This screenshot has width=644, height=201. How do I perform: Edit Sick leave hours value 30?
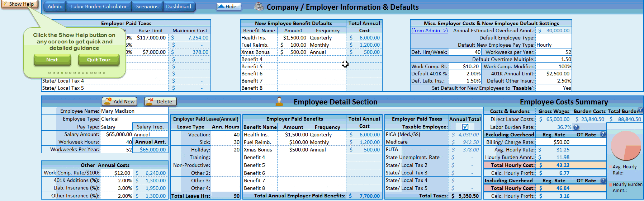point(226,142)
